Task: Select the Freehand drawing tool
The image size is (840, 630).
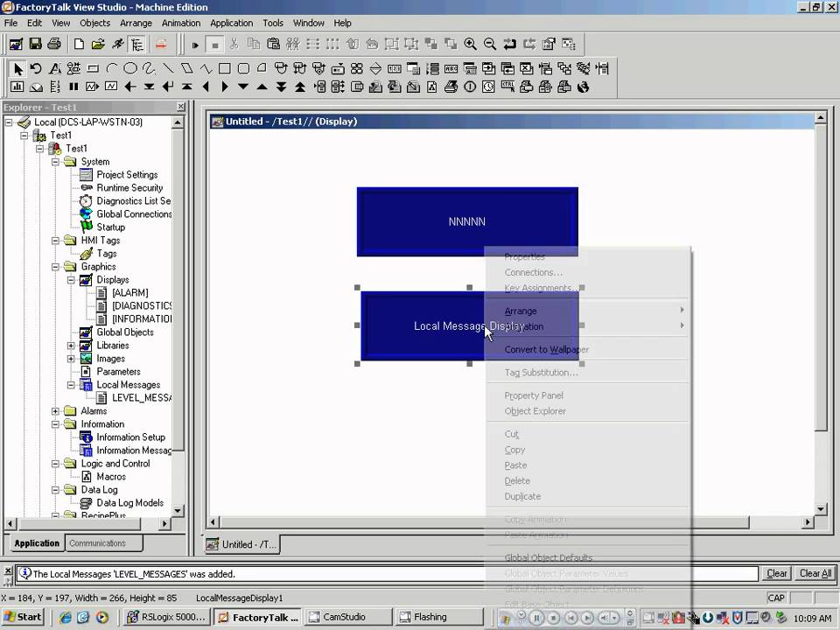Action: point(149,68)
